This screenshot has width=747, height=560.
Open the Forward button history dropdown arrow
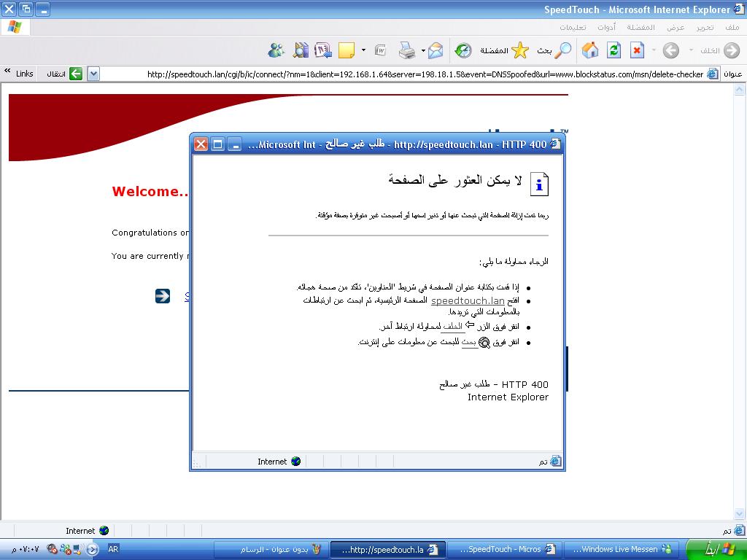(x=654, y=50)
